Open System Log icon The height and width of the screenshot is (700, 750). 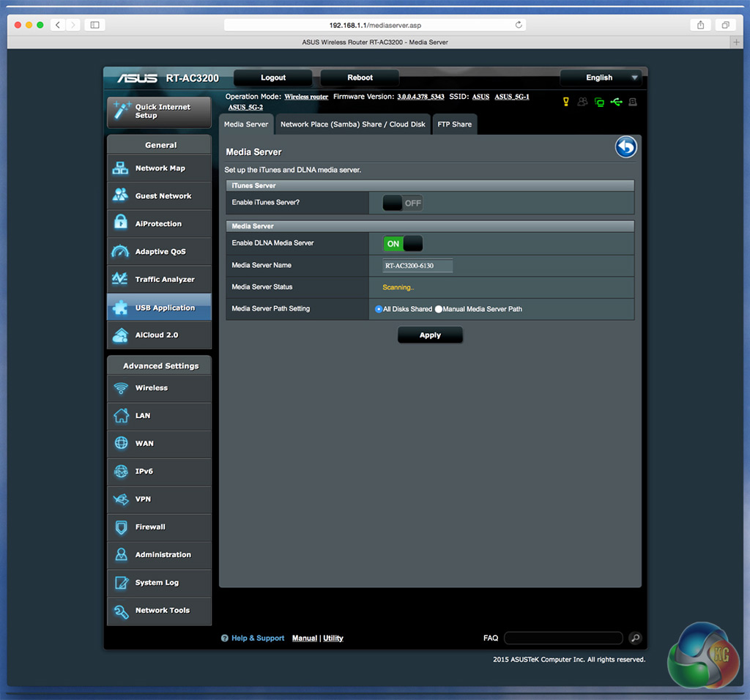point(121,582)
